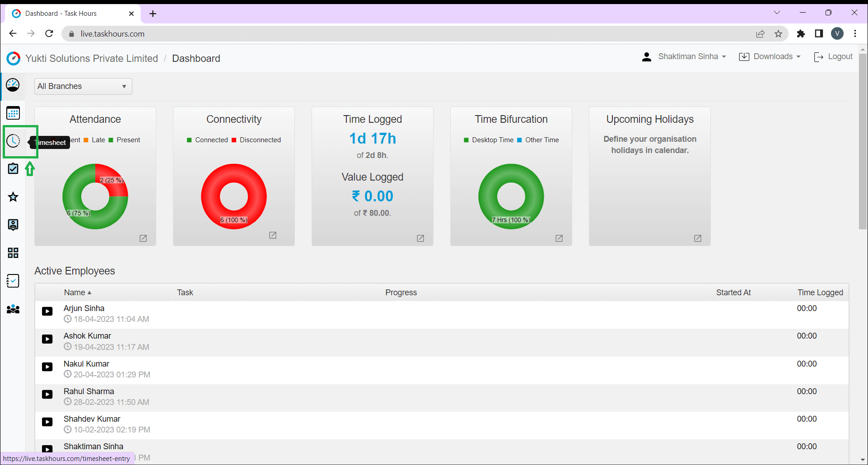The image size is (868, 465).
Task: Open Chrome profile avatar V
Action: [837, 33]
